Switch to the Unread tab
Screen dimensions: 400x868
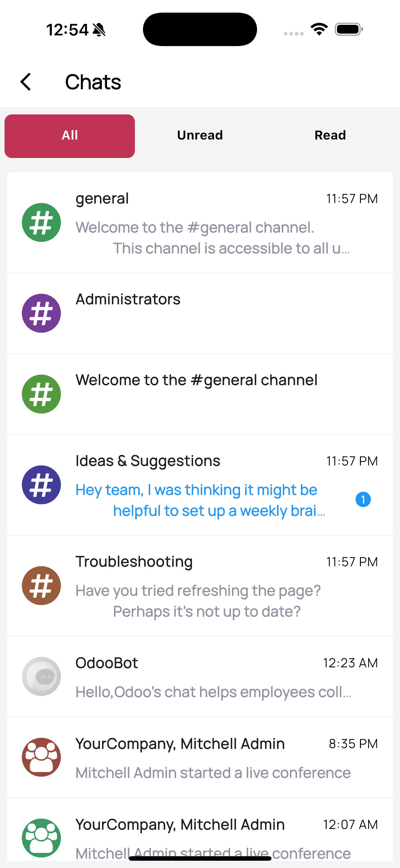point(200,136)
